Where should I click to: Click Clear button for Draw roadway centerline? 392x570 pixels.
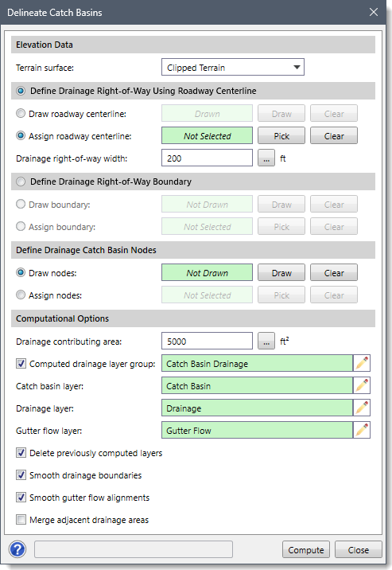pos(334,113)
